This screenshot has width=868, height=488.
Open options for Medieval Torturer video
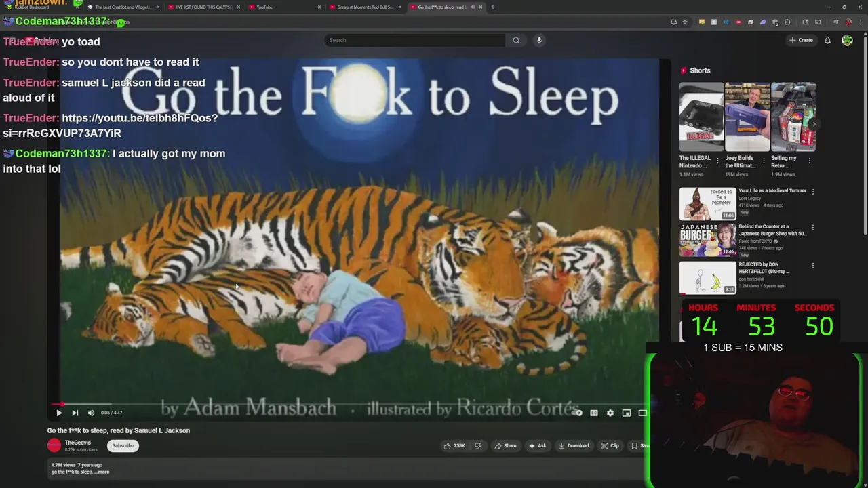[x=813, y=192]
